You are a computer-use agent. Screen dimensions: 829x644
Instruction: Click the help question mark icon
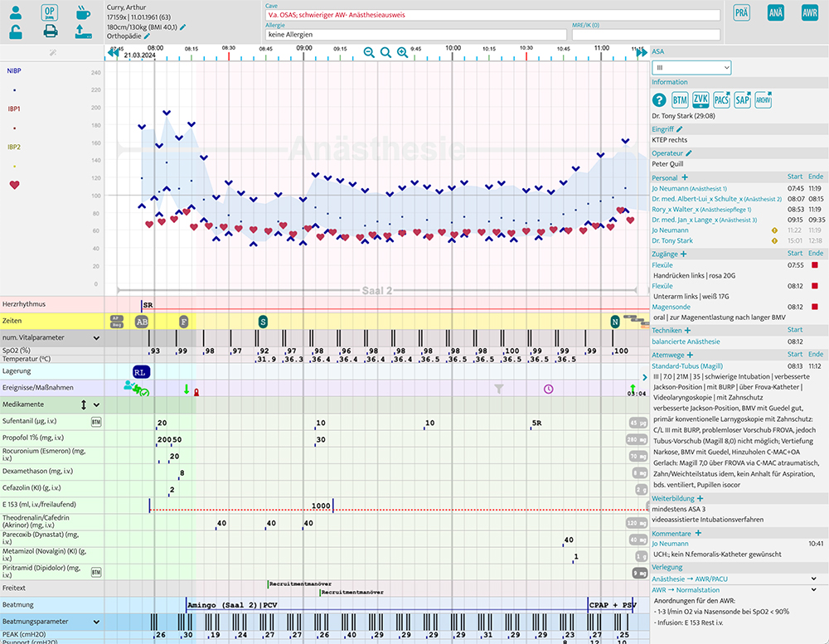659,100
